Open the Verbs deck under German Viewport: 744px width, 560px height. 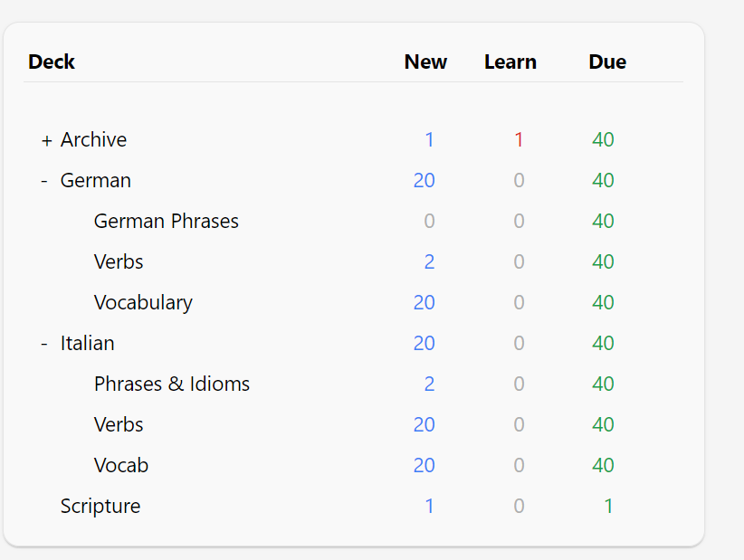click(x=119, y=262)
